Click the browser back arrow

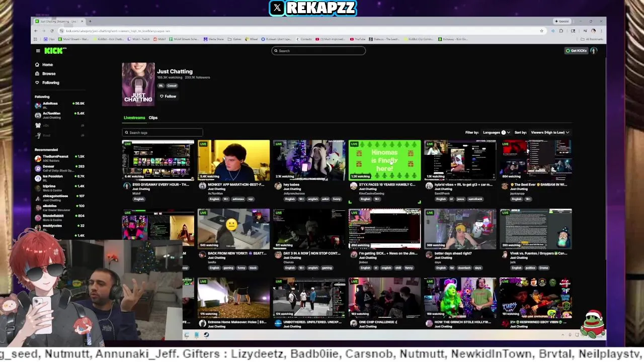[36, 31]
